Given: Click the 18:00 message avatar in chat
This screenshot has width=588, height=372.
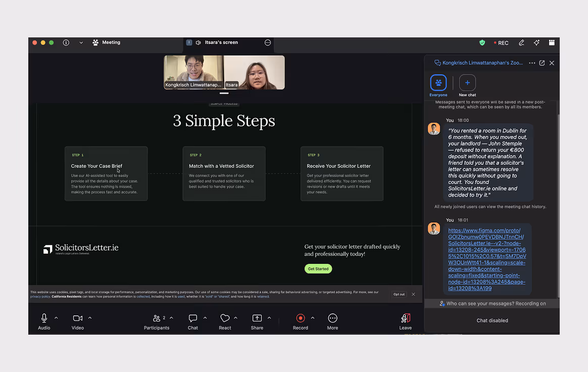Looking at the screenshot, I should (x=434, y=129).
